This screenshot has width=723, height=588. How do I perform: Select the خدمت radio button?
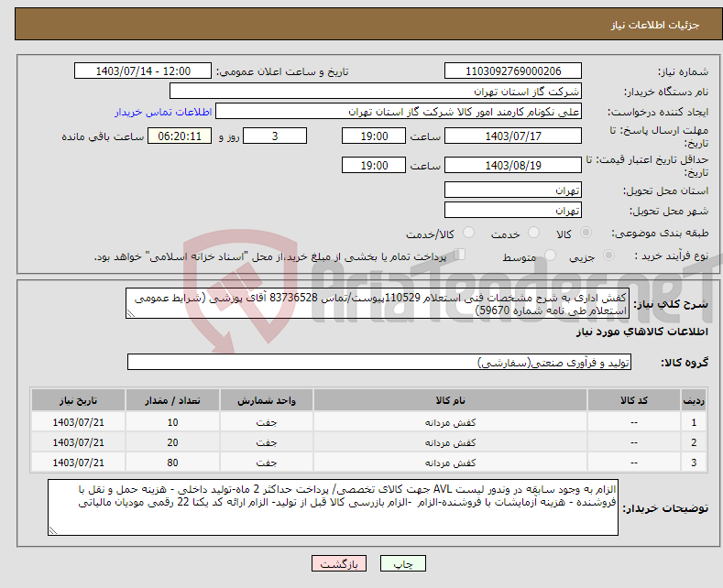click(533, 233)
